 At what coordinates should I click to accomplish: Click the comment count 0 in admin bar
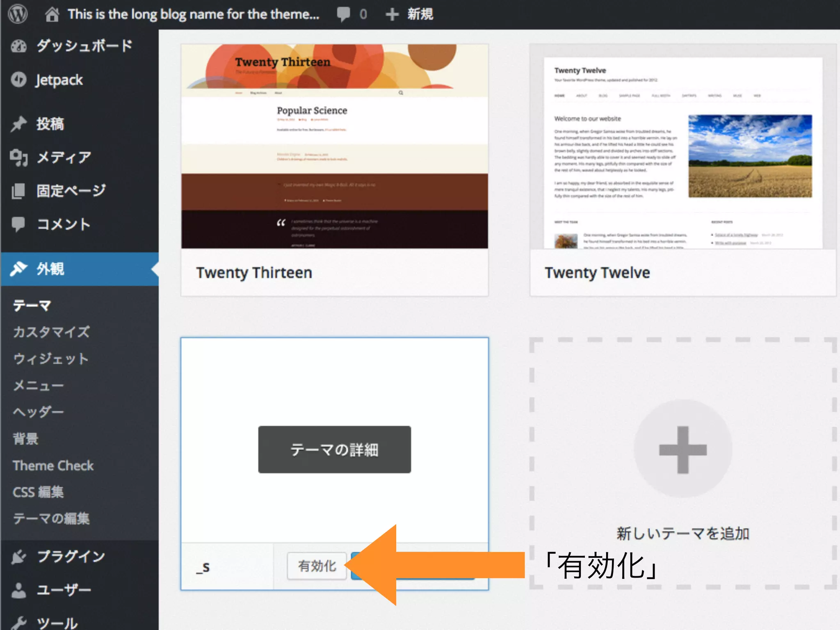point(363,14)
